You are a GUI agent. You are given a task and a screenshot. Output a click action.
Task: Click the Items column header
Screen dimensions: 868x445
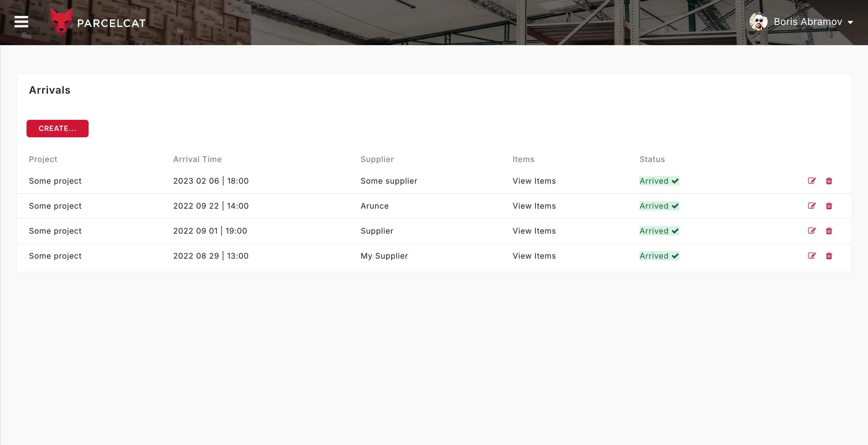(523, 159)
